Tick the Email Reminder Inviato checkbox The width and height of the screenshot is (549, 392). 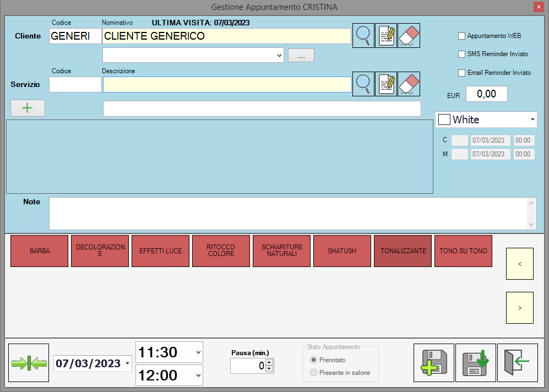point(462,73)
